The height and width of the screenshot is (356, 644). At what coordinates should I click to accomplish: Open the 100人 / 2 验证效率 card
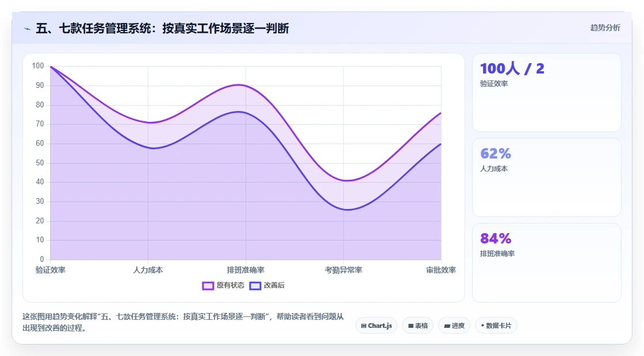547,92
